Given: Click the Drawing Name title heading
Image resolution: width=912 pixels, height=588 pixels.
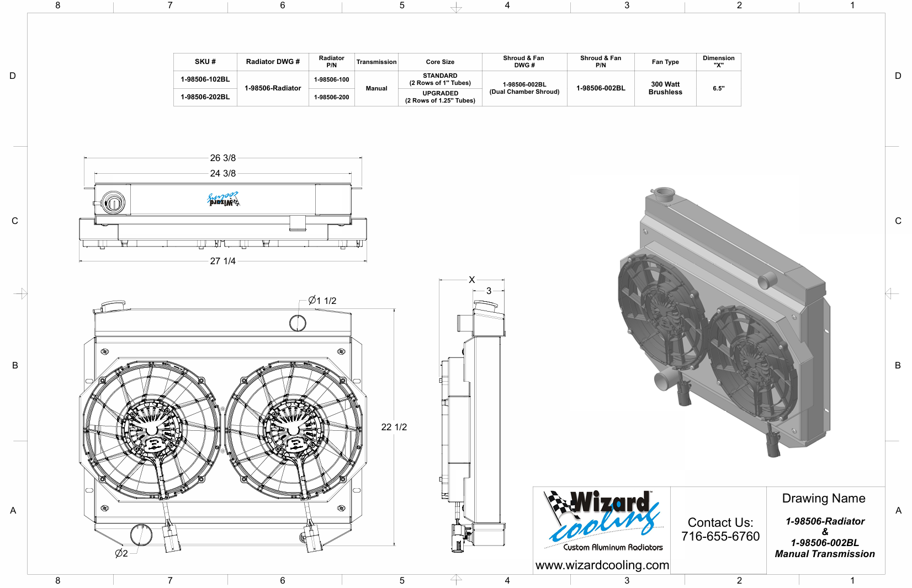Looking at the screenshot, I should (x=824, y=499).
